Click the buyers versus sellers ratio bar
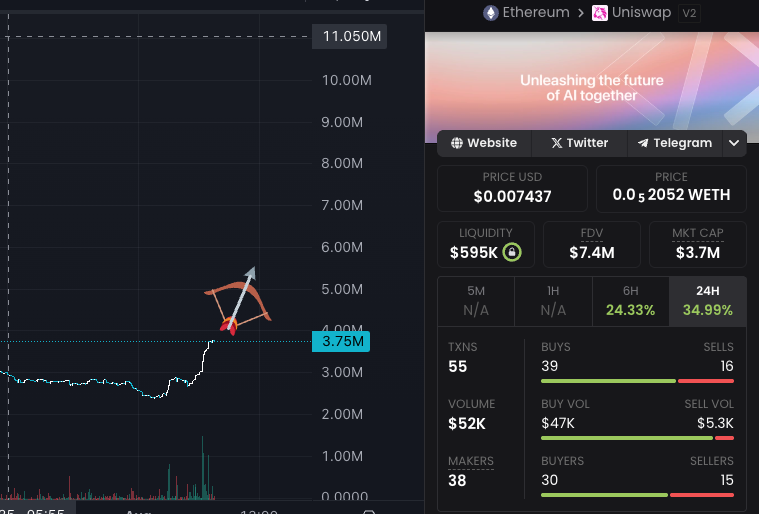Screen dimensions: 759x514 pos(637,495)
